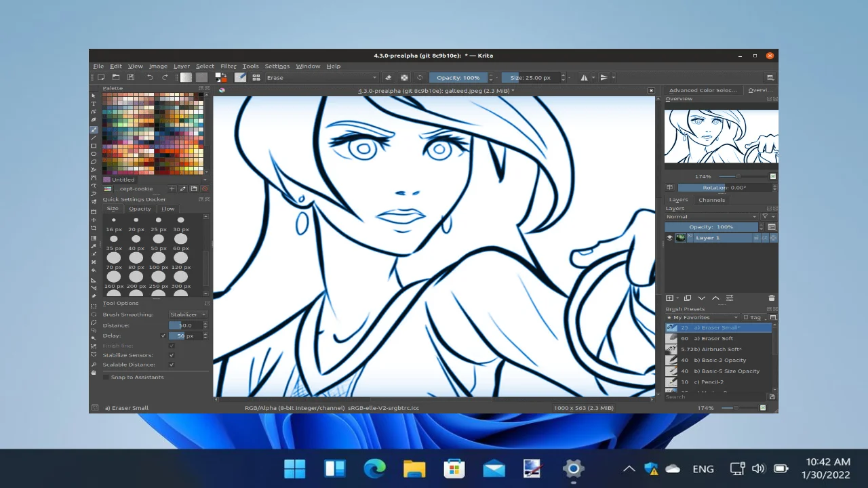The height and width of the screenshot is (488, 868).
Task: Click the Horizontal Mirror tool icon
Action: (x=584, y=77)
